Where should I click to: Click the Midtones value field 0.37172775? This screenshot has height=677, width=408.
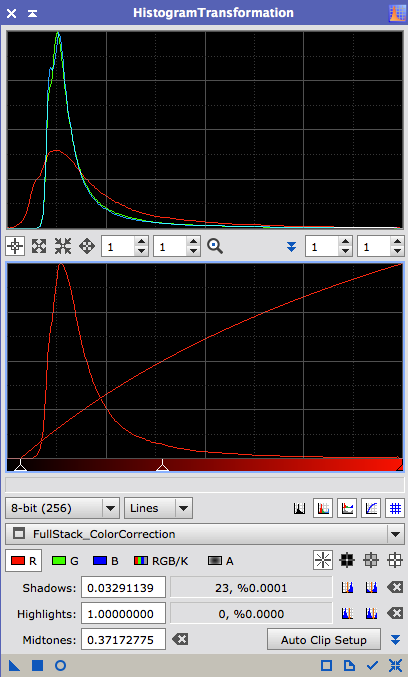pos(123,639)
